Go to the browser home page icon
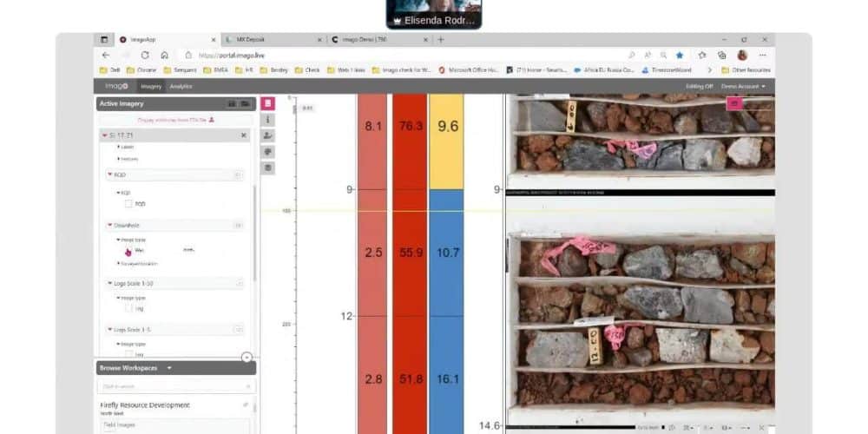Viewport: 868px width, 434px height. click(164, 55)
